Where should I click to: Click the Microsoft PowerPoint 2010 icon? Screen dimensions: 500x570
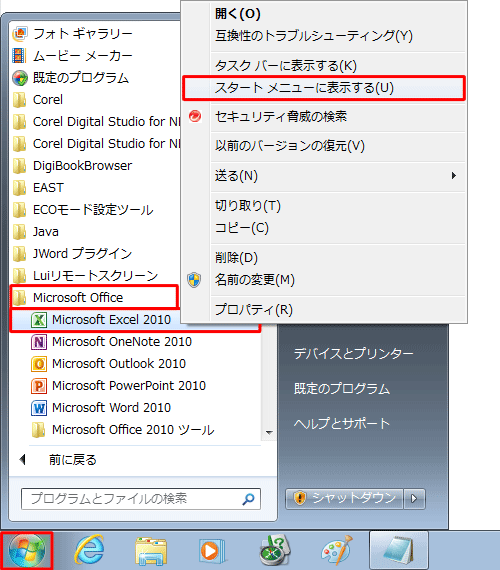[39, 386]
